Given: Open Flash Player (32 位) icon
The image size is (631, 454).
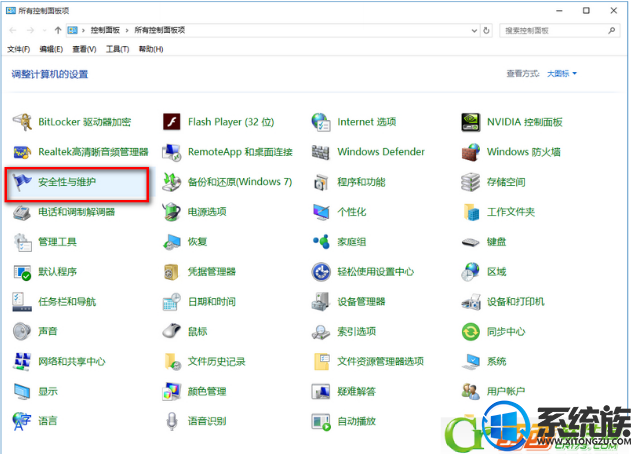Looking at the screenshot, I should tap(172, 122).
